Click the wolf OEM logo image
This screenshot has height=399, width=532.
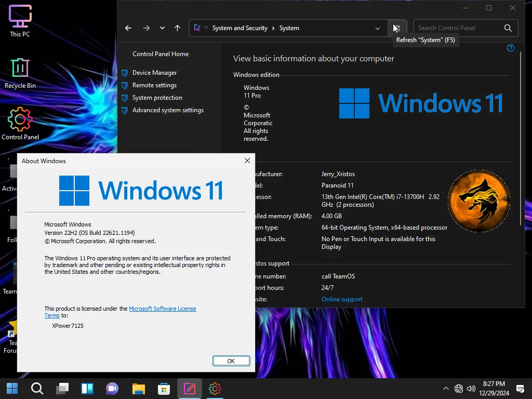(x=478, y=201)
